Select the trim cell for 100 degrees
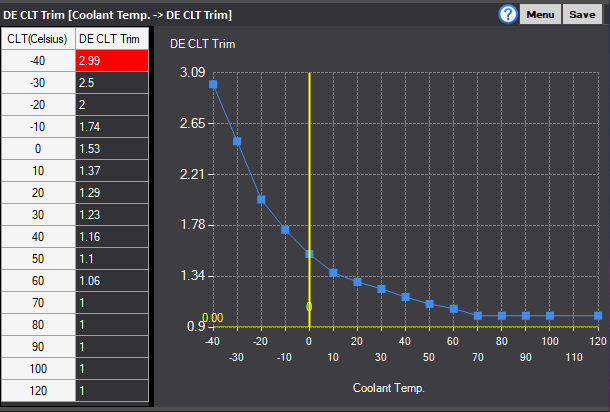Screen dimensions: 610x412 pyautogui.click(x=112, y=368)
